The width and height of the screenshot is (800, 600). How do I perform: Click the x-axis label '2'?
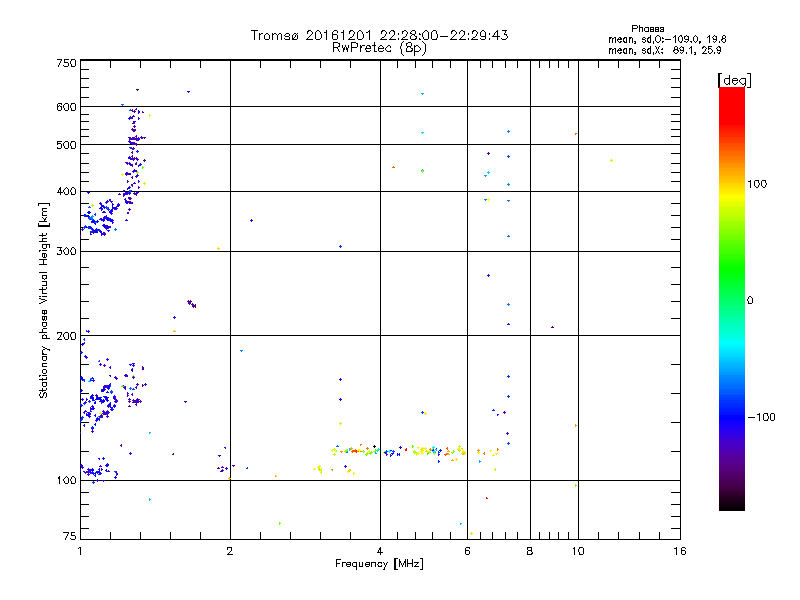pyautogui.click(x=230, y=551)
